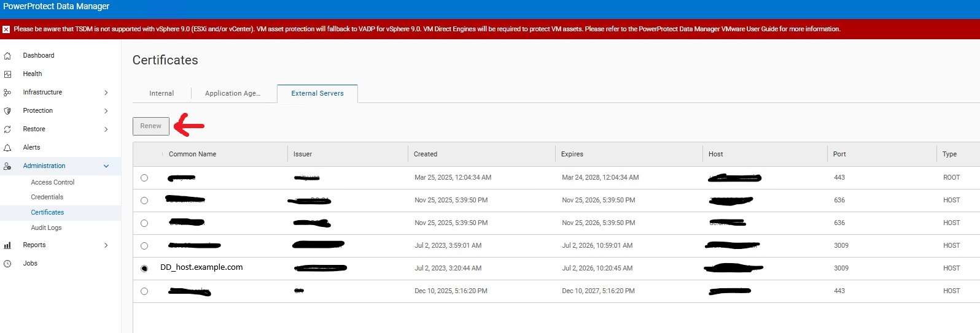This screenshot has width=980, height=333.
Task: Expand the Reports menu chevron
Action: 106,245
